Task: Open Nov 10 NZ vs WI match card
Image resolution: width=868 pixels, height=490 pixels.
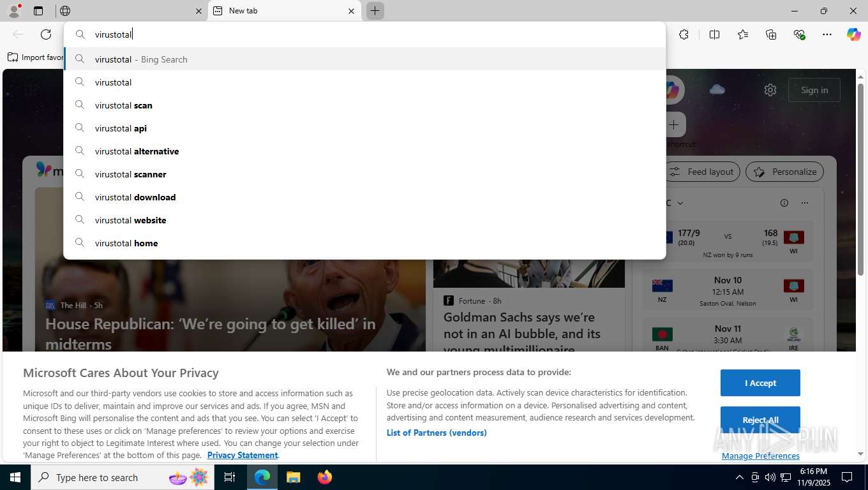Action: coord(728,291)
